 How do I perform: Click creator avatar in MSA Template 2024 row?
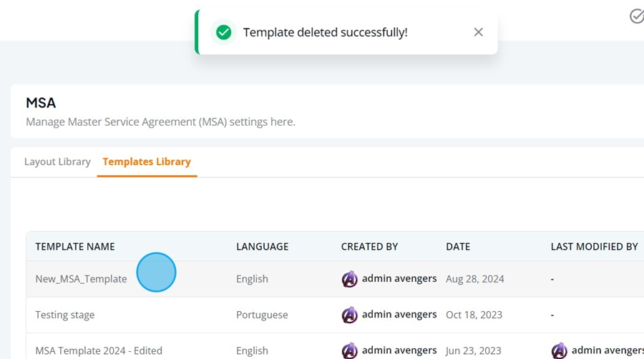coord(349,351)
